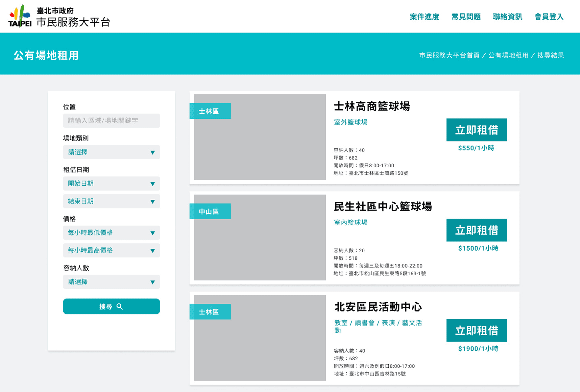Click the Taipei City Government logo
580x392 pixels.
coord(20,16)
